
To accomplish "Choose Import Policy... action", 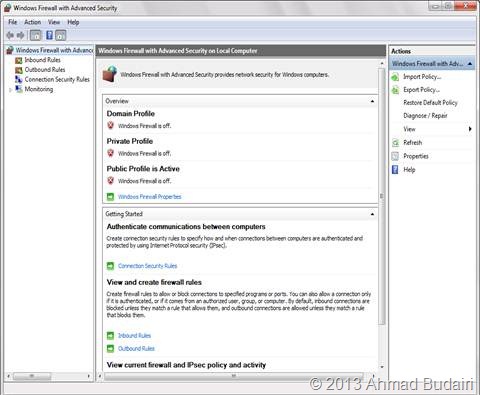I will [x=422, y=77].
